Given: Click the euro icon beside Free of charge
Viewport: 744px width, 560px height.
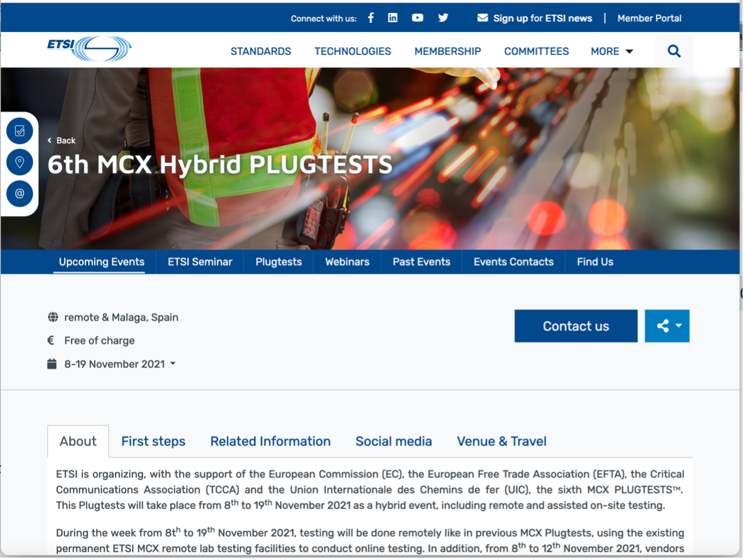Looking at the screenshot, I should point(51,341).
